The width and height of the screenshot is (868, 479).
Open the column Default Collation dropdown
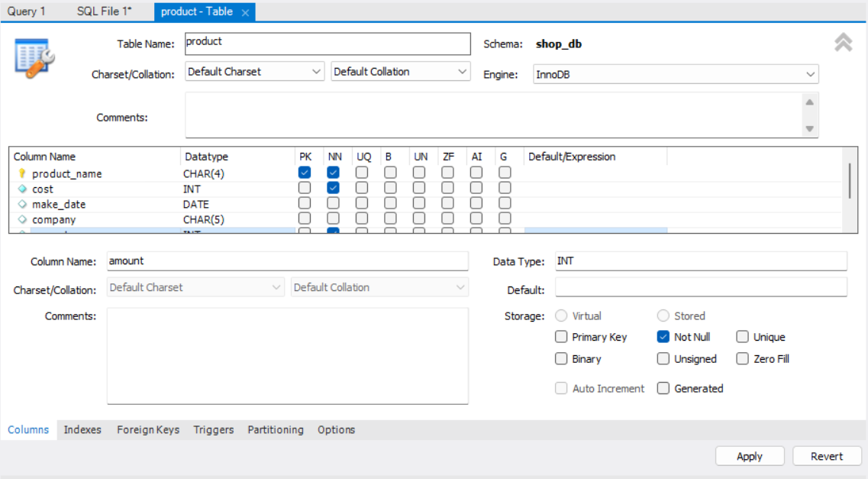tap(379, 287)
